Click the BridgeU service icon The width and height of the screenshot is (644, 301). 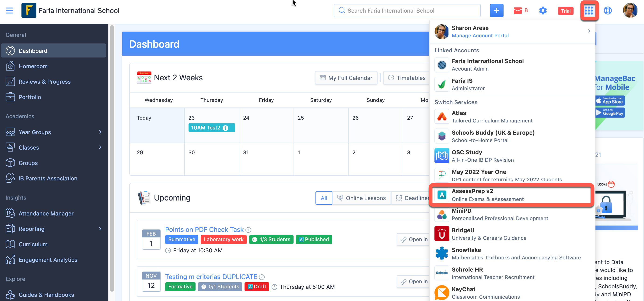(x=441, y=234)
